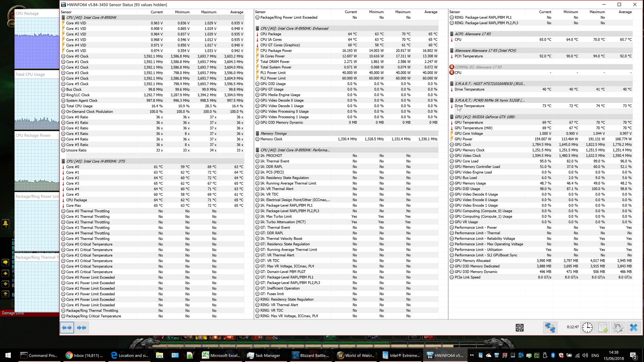Image resolution: width=644 pixels, height=362 pixels.
Task: Start logging with the sheet-plus icon
Action: 603,327
